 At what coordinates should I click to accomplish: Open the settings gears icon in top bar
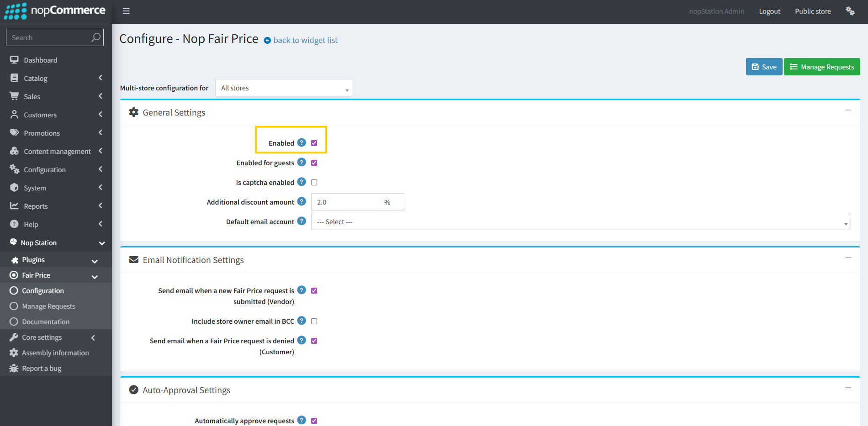(850, 11)
